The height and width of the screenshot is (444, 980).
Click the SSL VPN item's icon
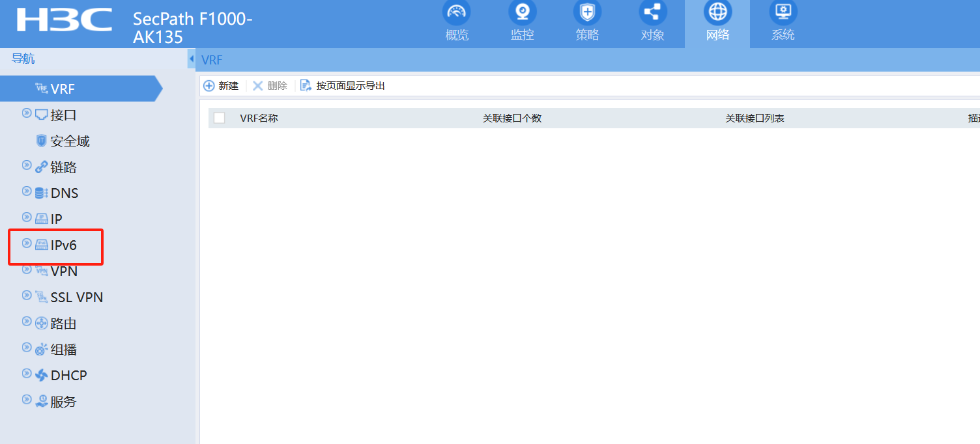(41, 297)
